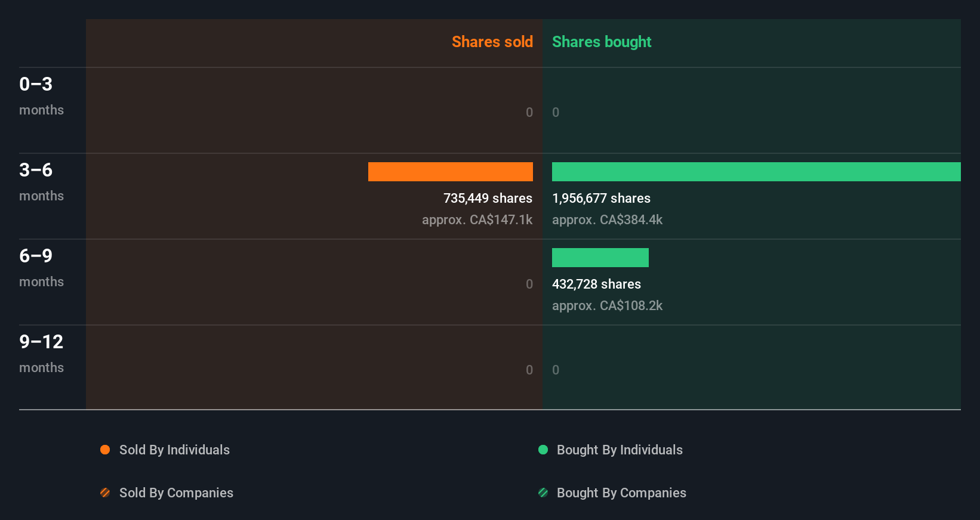The height and width of the screenshot is (520, 980).
Task: Click the orange 3–6 months shares sold bar
Action: (451, 172)
